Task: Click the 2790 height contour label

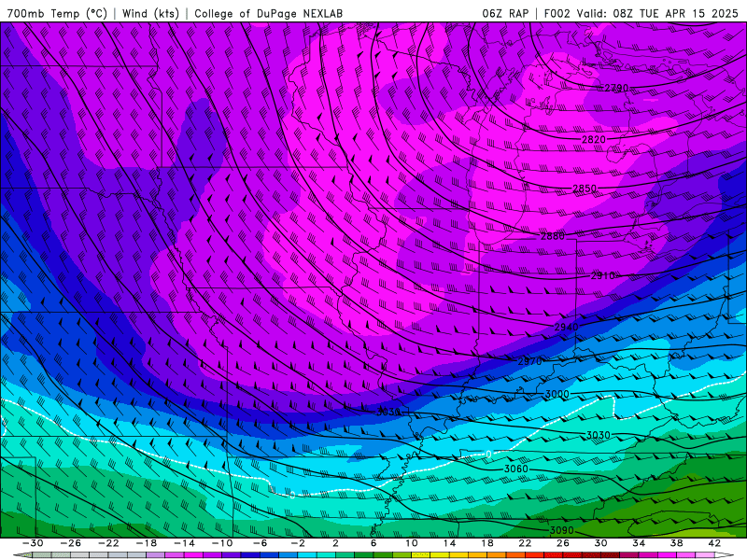Action: (616, 88)
